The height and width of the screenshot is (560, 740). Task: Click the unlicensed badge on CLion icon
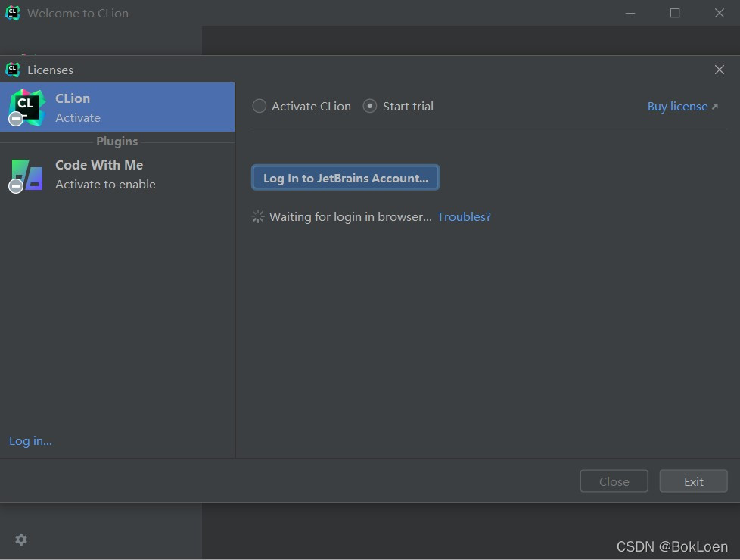[x=16, y=119]
